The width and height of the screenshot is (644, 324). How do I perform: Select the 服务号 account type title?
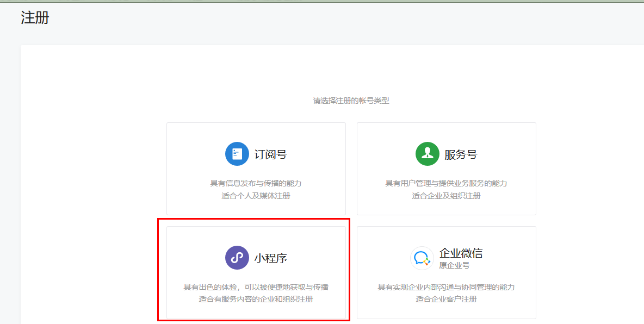point(460,154)
